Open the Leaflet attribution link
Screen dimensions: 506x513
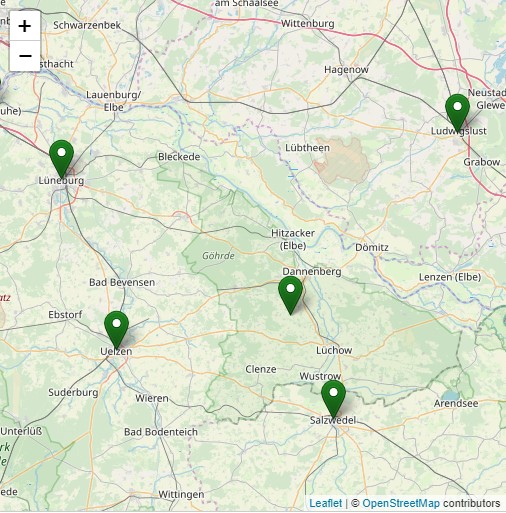[326, 503]
